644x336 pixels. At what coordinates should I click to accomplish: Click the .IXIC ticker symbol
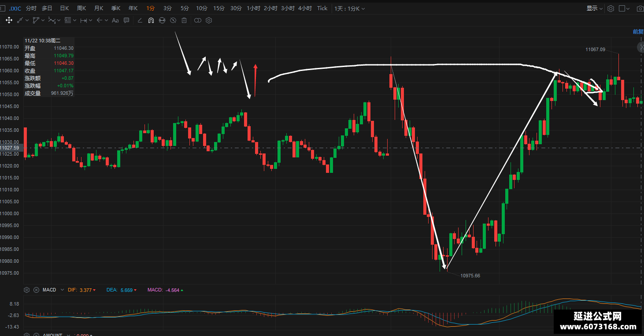click(x=15, y=8)
